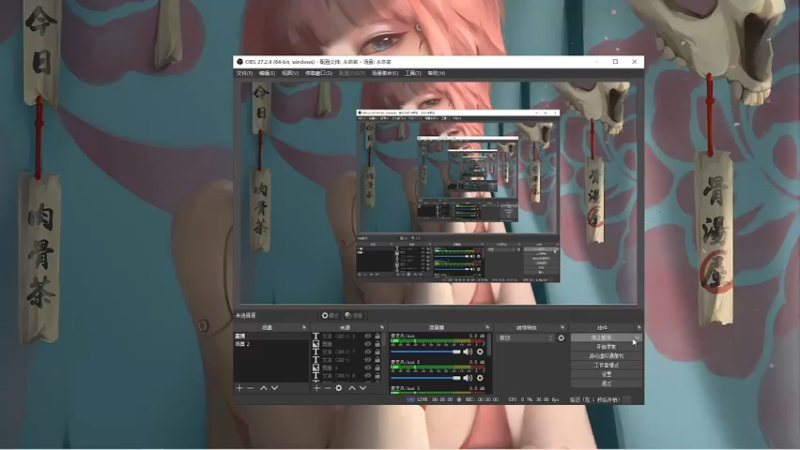Click the 退出 exit button

tap(606, 384)
